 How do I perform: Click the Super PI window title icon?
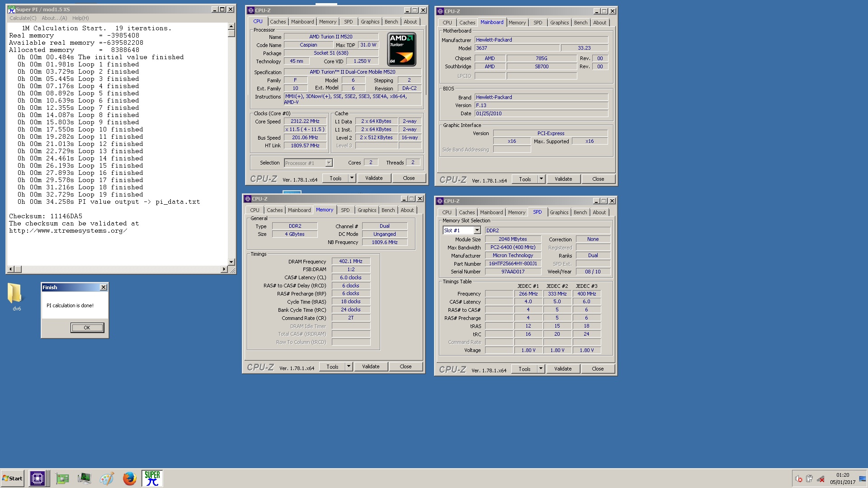[x=11, y=9]
